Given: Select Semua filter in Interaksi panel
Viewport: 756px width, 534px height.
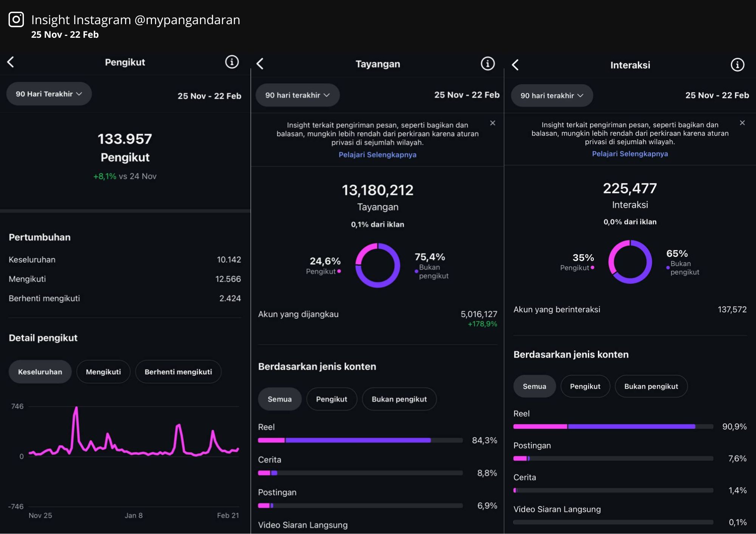Looking at the screenshot, I should (x=534, y=386).
